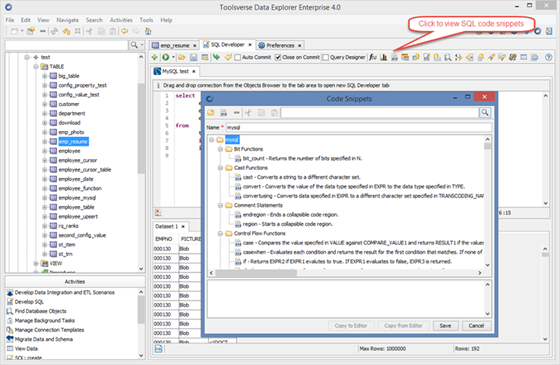Click the minus icon in main toolbar
This screenshot has height=365, width=560.
click(42, 31)
